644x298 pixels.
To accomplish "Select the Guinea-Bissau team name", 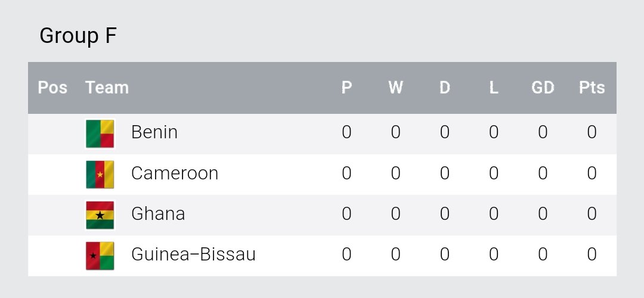I will coord(193,254).
